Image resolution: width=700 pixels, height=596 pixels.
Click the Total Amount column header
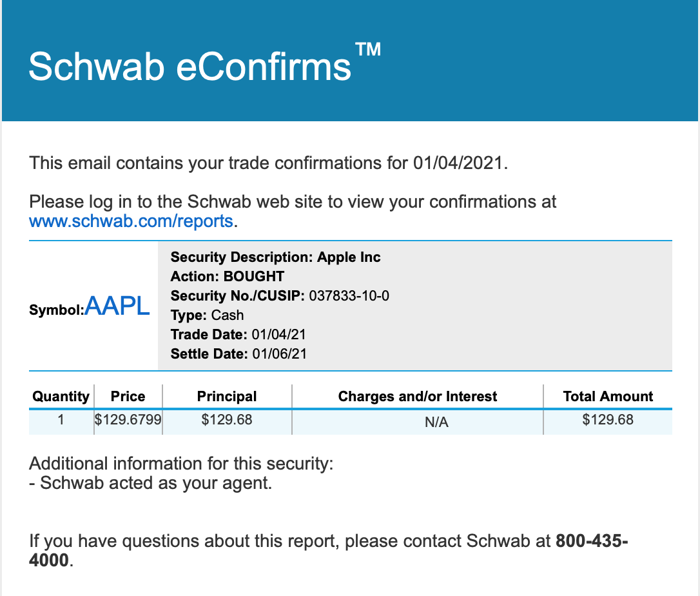pyautogui.click(x=608, y=396)
